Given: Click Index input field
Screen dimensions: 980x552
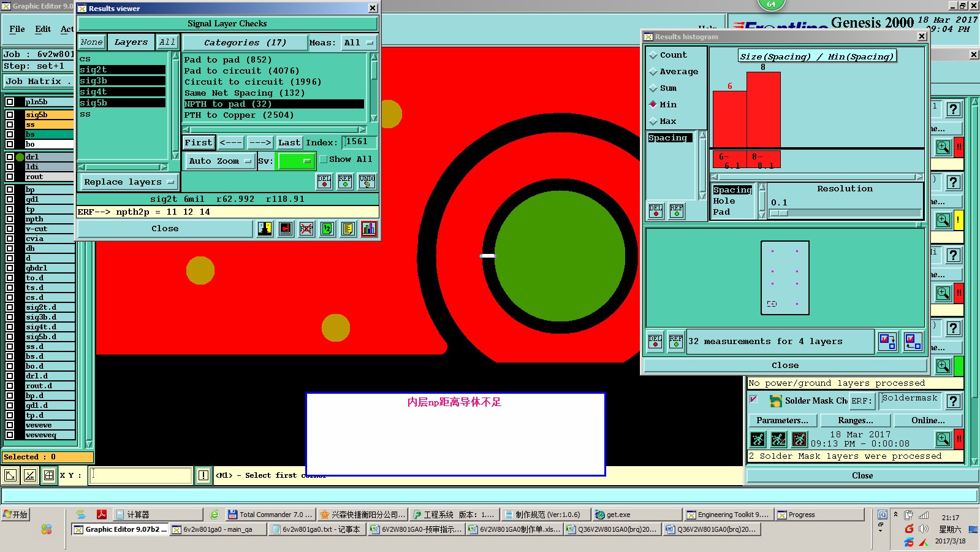Looking at the screenshot, I should click(x=359, y=142).
